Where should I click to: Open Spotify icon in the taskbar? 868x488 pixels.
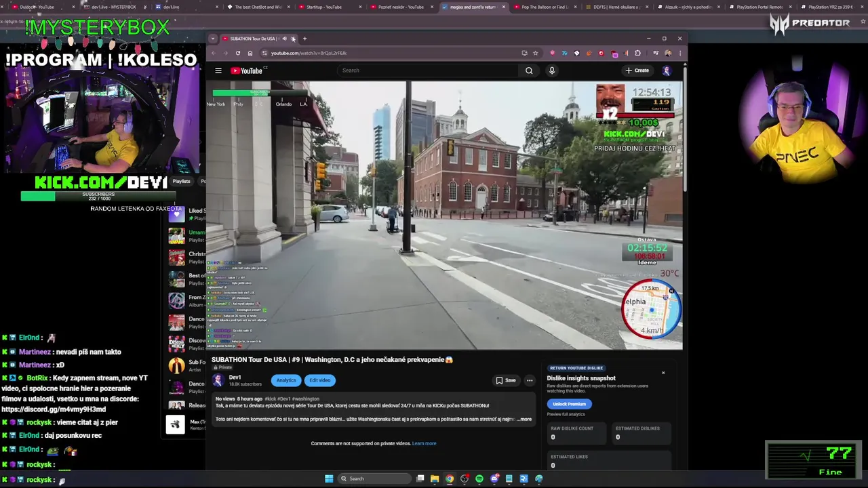coord(479,479)
